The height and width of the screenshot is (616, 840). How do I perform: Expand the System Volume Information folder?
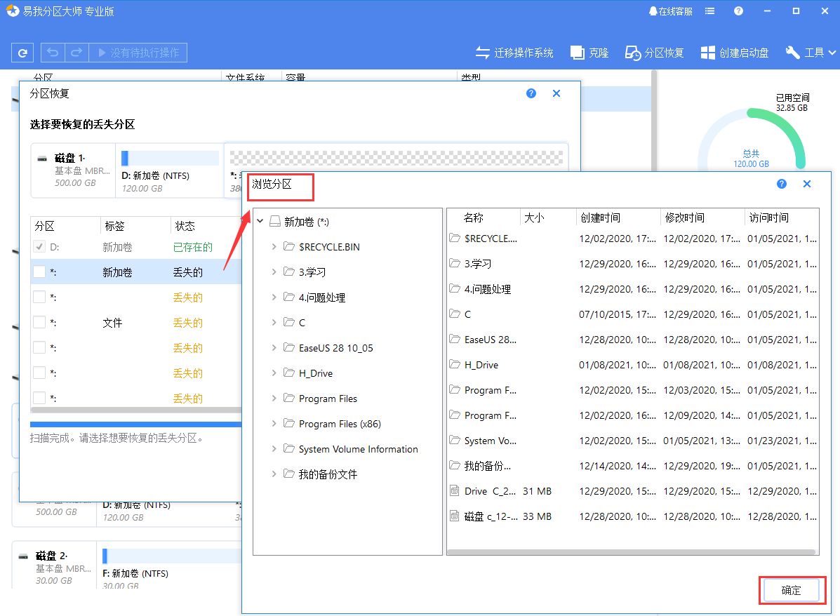[274, 448]
